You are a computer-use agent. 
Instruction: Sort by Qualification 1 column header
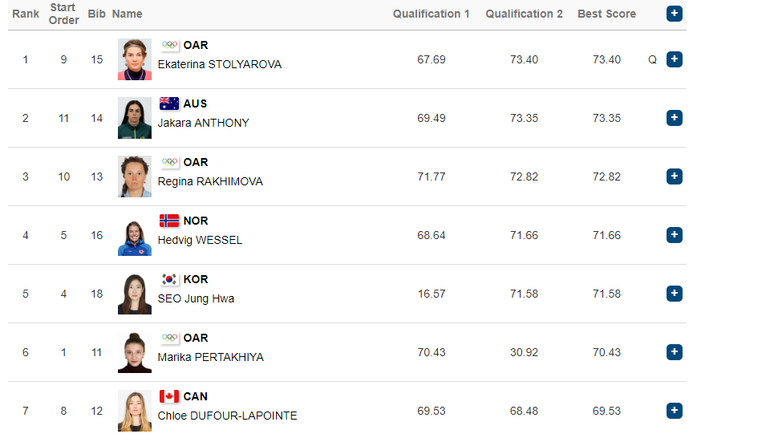[431, 14]
